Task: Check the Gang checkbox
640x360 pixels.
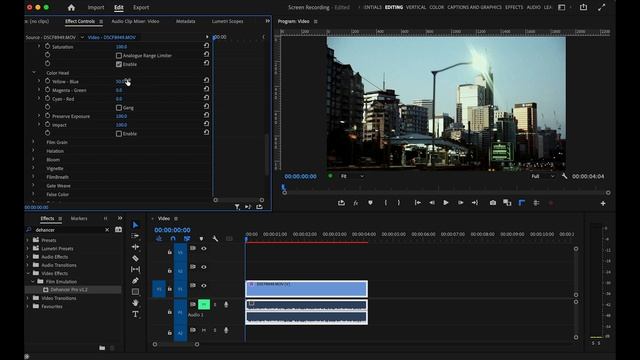Action: (119, 108)
